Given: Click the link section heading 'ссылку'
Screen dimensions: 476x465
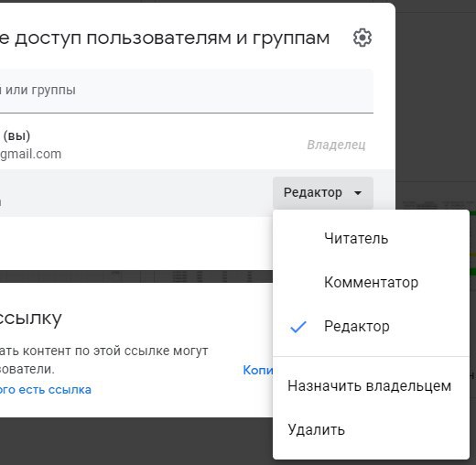Looking at the screenshot, I should click(x=30, y=319).
